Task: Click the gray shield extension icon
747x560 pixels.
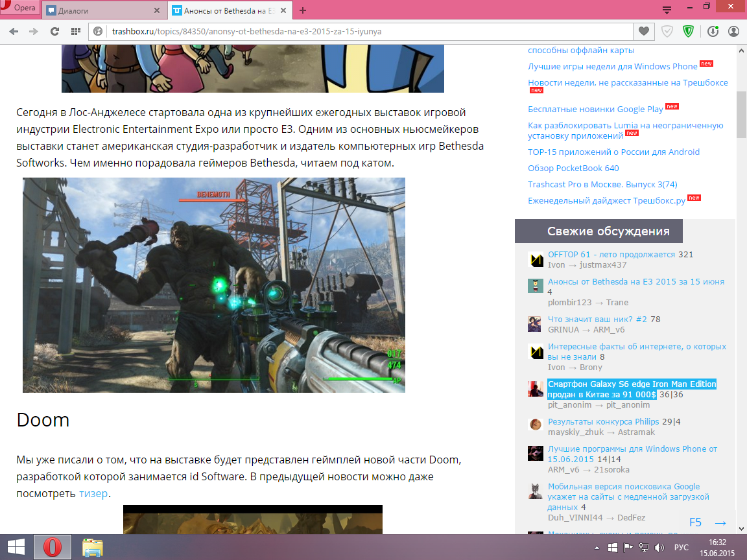Action: click(x=667, y=31)
